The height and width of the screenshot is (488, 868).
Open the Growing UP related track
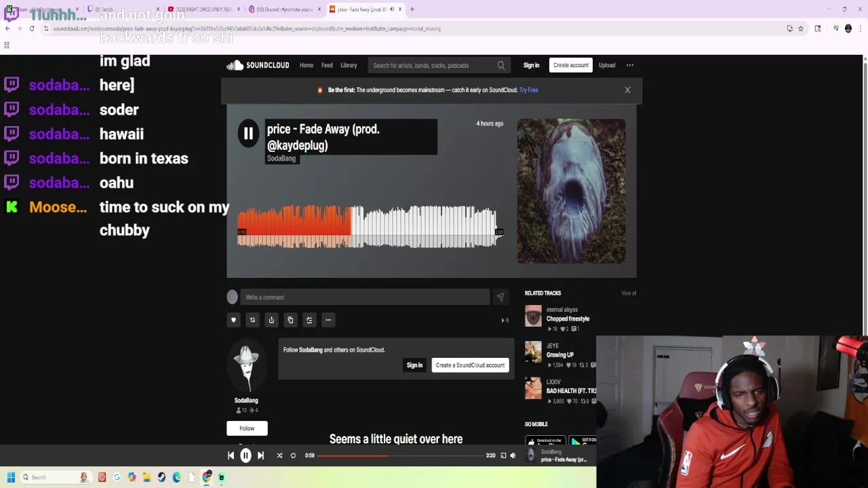coord(560,354)
